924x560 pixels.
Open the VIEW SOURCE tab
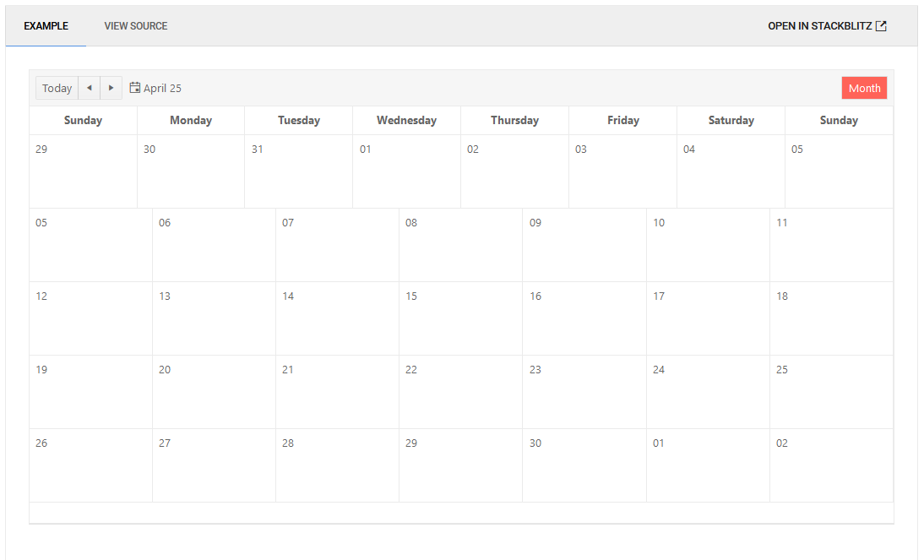tap(135, 25)
